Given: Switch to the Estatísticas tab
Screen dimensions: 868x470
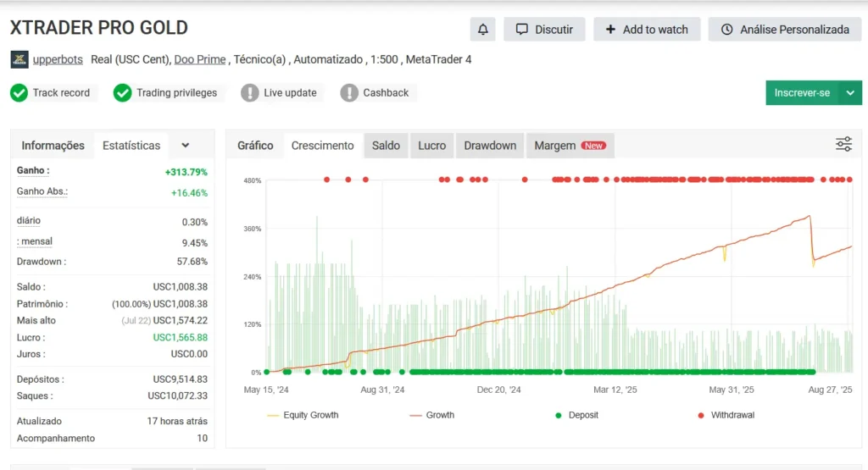Looking at the screenshot, I should (131, 146).
